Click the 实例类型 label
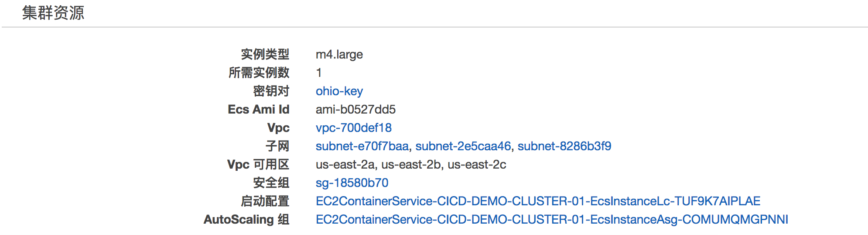Viewport: 868px width, 235px height. (265, 54)
